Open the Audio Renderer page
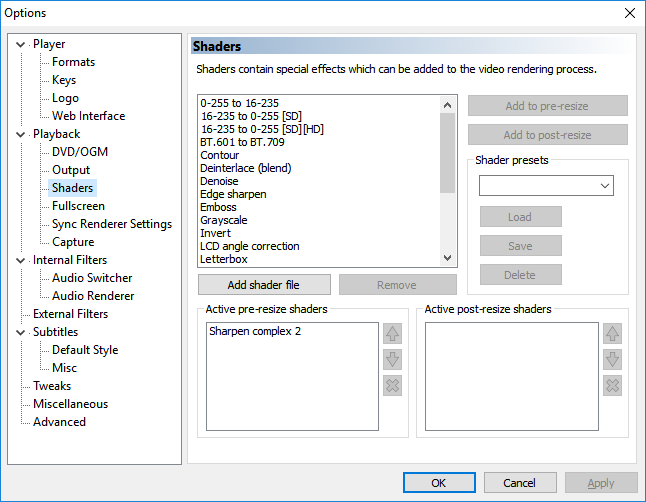Screen dimensions: 646x502 point(93,296)
